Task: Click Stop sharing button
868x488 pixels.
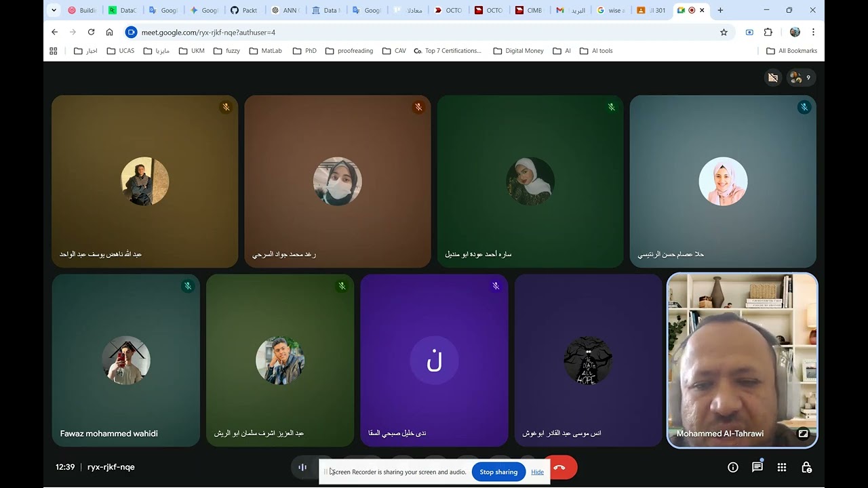Action: pyautogui.click(x=498, y=472)
